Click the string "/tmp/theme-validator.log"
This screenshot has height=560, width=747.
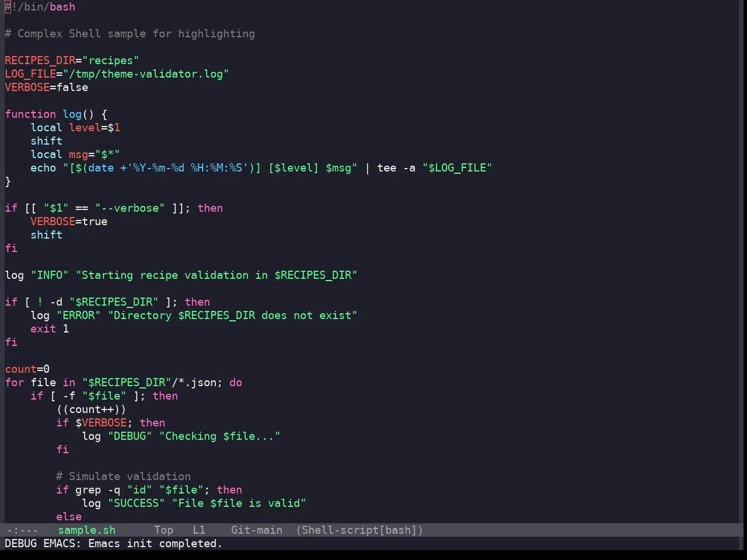pos(146,74)
